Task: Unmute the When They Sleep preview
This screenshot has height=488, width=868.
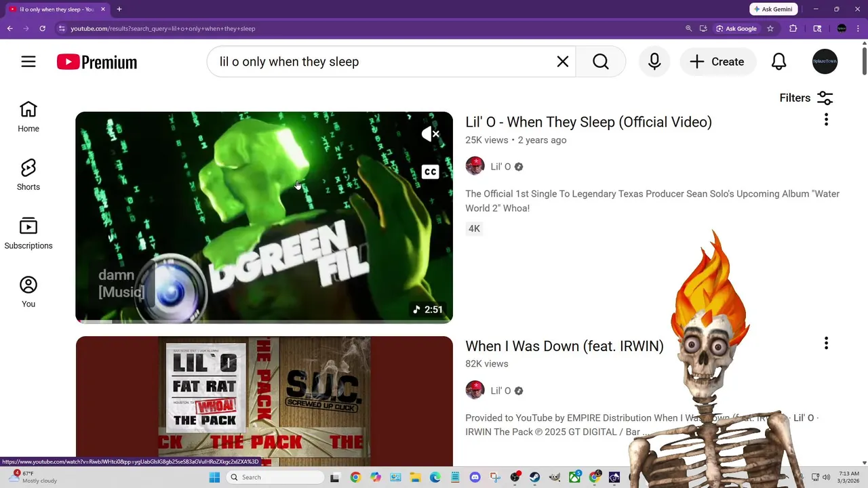Action: pyautogui.click(x=430, y=134)
